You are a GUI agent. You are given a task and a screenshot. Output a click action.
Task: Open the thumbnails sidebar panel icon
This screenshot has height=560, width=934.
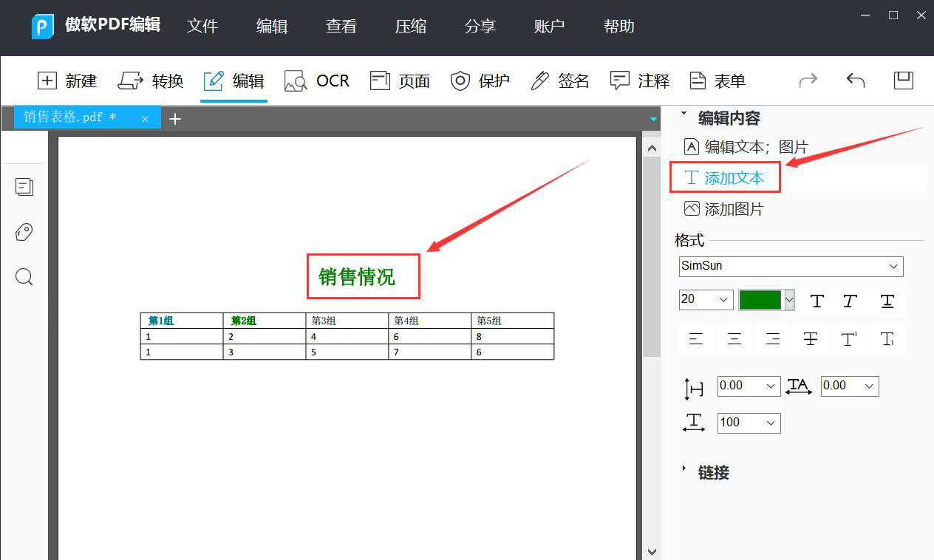[24, 186]
